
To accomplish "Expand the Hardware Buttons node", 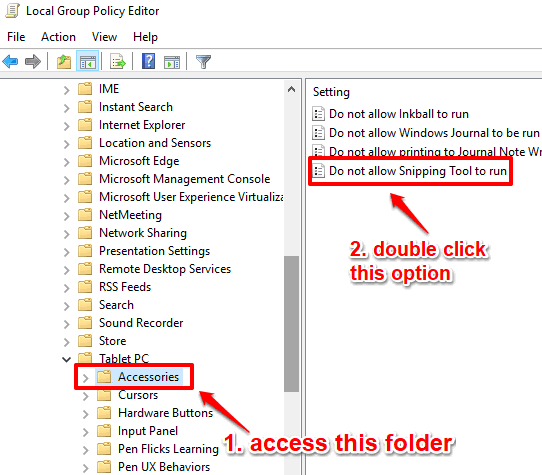I will pos(85,414).
